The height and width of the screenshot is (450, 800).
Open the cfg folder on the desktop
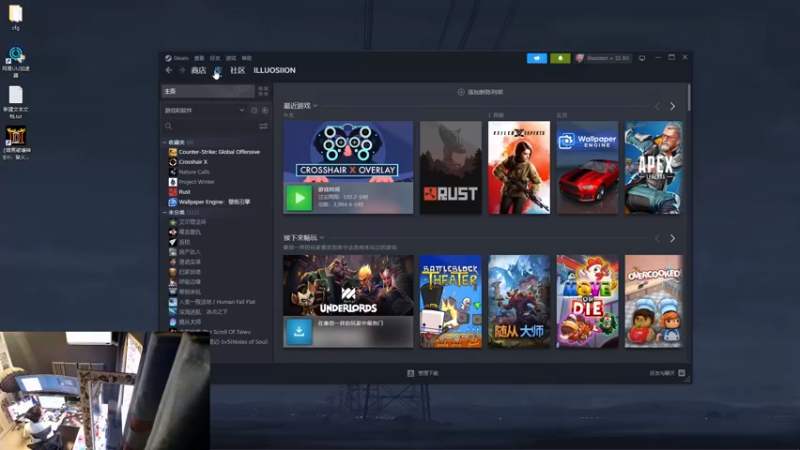click(16, 17)
